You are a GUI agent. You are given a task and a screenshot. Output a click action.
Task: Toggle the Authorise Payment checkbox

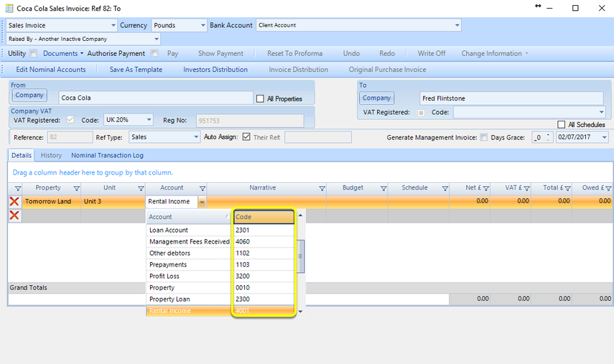pos(154,54)
